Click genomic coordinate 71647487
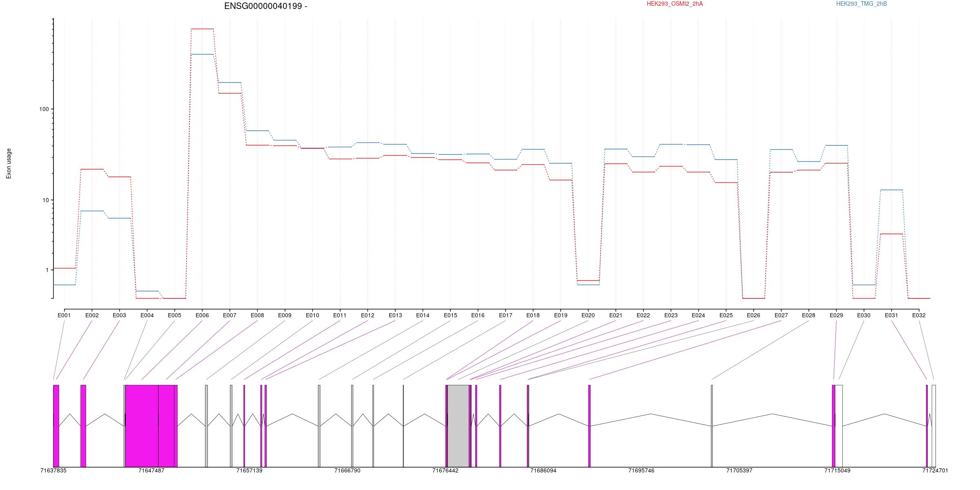Viewport: 980px width, 490px height. coord(151,470)
